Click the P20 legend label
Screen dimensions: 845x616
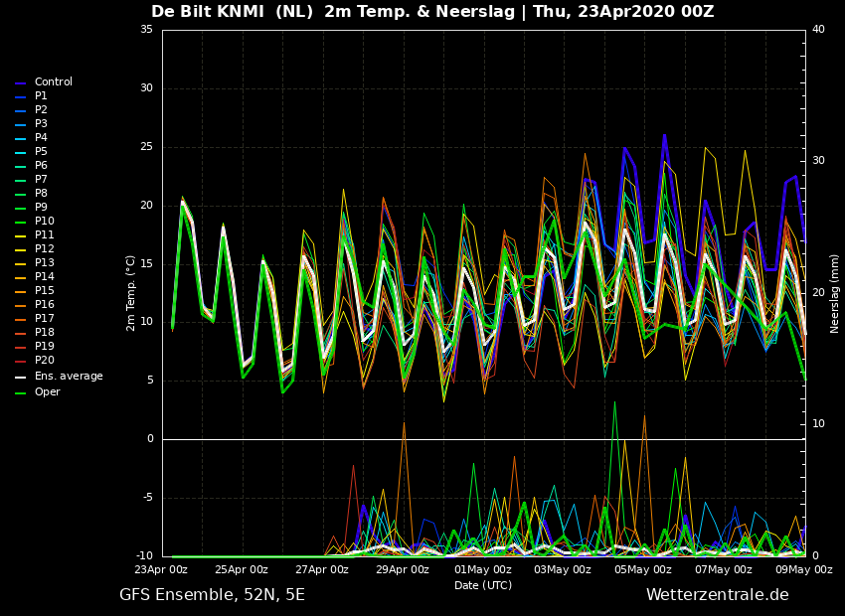coord(44,361)
